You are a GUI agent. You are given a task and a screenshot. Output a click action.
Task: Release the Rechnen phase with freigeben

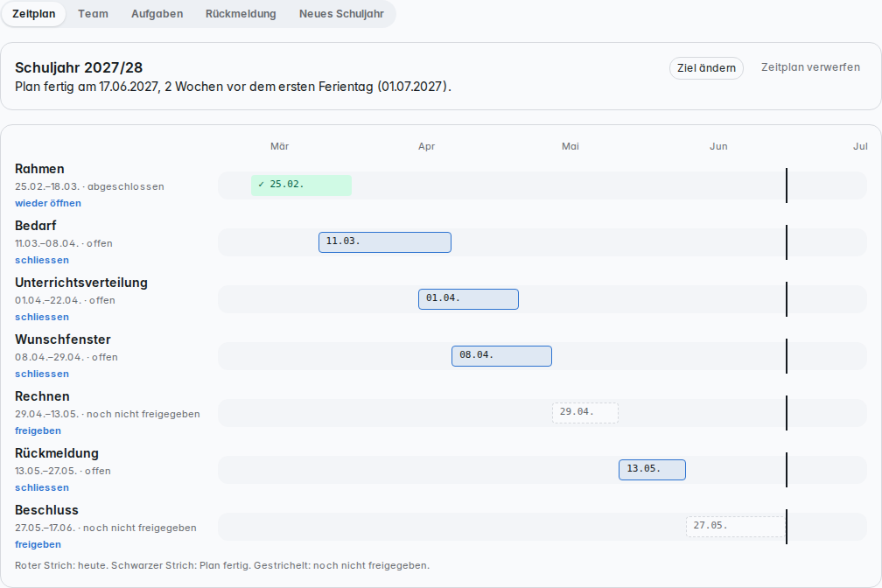[x=38, y=430]
